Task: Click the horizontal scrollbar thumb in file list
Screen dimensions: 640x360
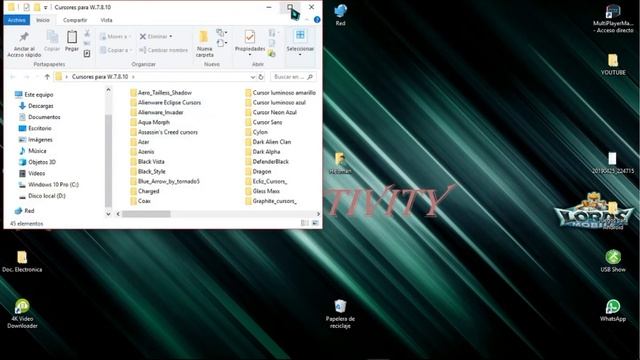Action: (x=146, y=214)
